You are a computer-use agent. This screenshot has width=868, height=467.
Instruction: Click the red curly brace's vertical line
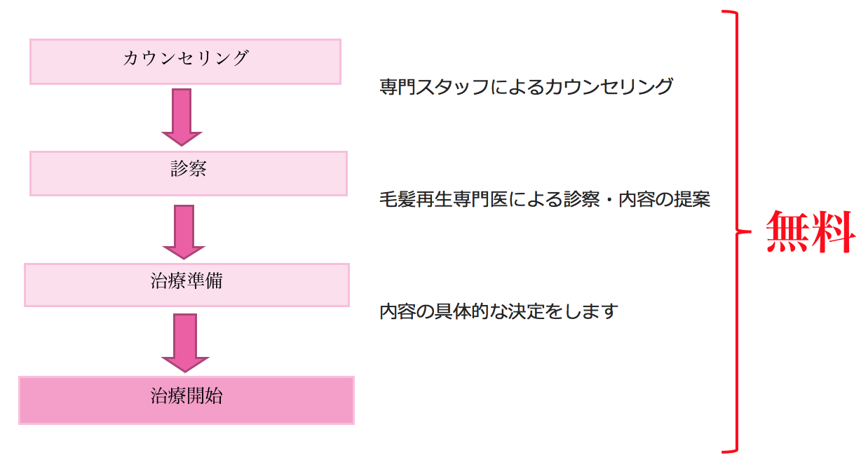pos(736,231)
